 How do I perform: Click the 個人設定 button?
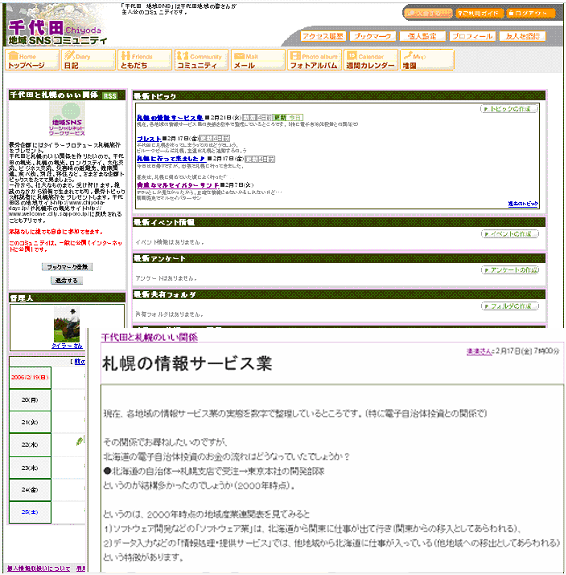click(x=422, y=36)
